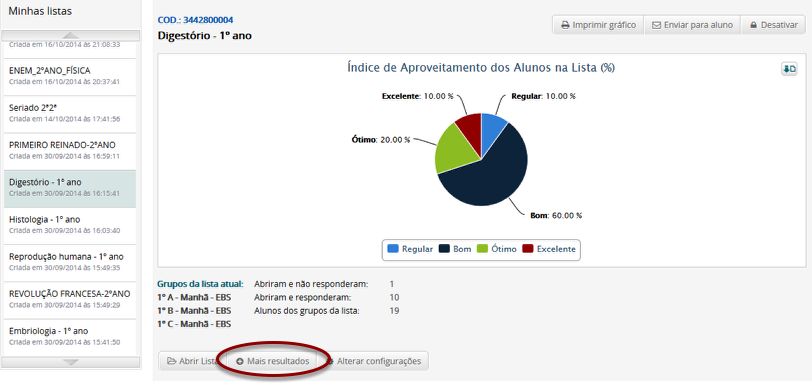
Task: Open PRIMEIRO REINADO-2ºANO list
Action: click(70, 151)
